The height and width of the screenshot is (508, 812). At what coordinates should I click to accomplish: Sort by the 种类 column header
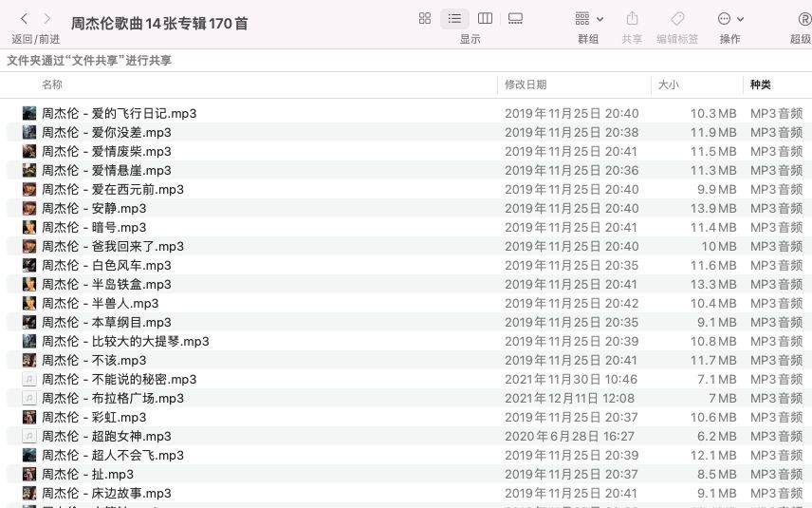(760, 85)
